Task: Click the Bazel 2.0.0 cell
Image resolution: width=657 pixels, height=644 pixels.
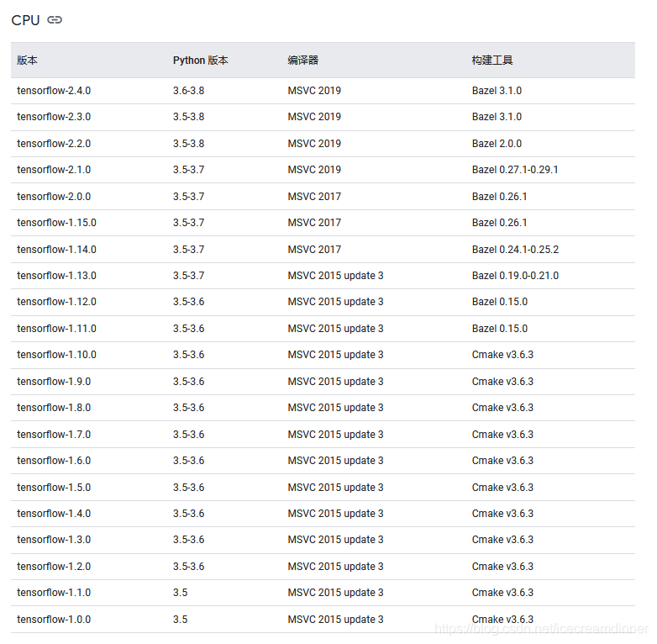Action: point(497,144)
